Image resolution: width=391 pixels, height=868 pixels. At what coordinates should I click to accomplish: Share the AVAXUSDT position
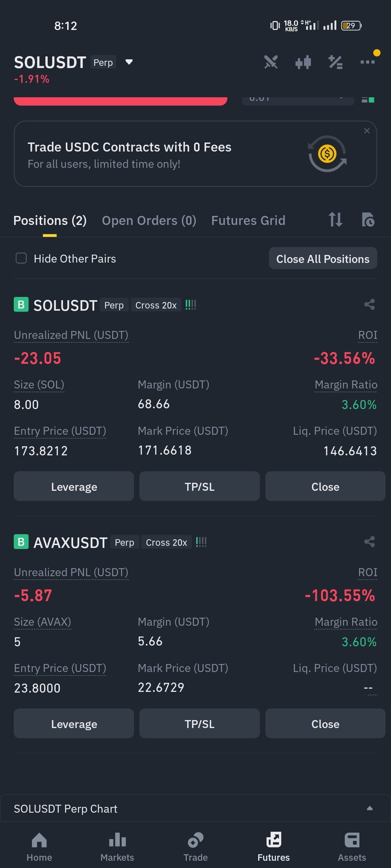point(369,542)
